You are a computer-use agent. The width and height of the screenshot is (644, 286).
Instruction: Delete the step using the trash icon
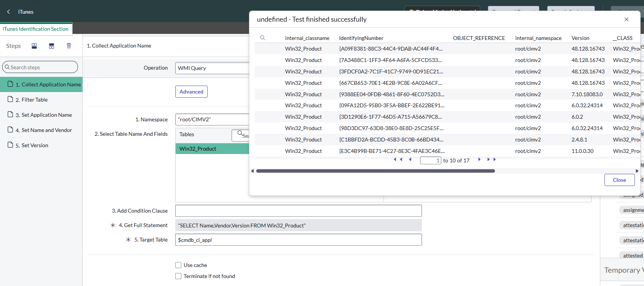(69, 46)
